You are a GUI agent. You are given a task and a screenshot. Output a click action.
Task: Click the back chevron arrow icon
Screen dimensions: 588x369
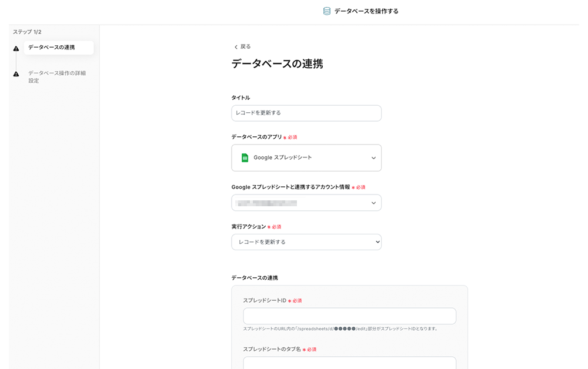click(236, 47)
